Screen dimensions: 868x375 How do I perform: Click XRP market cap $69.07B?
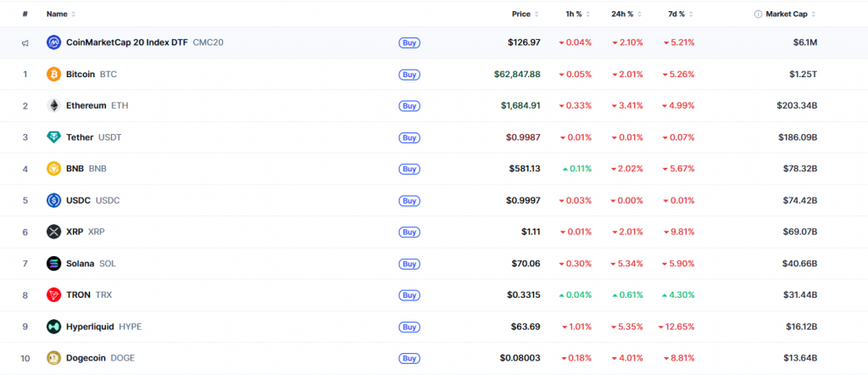click(x=799, y=232)
